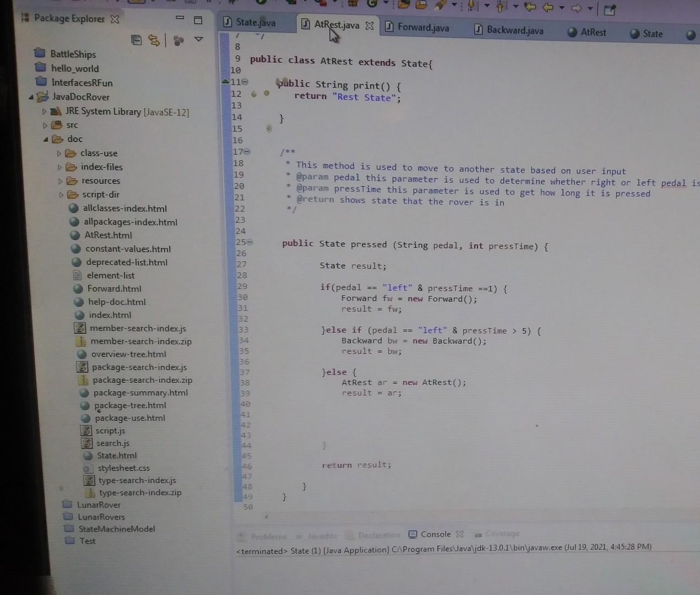
Task: Collapse the pressed method using line 25 fold marker
Action: 249,242
